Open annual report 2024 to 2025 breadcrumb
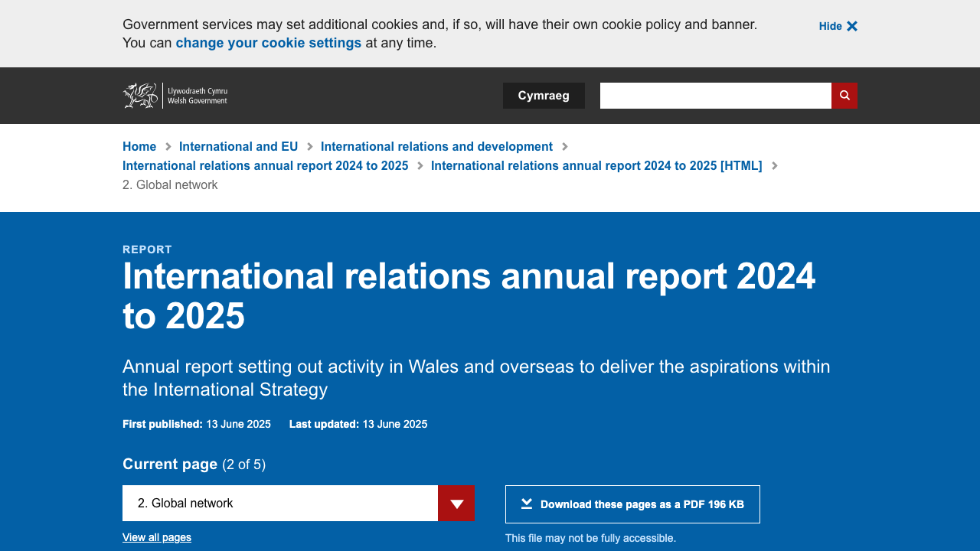 click(x=265, y=165)
